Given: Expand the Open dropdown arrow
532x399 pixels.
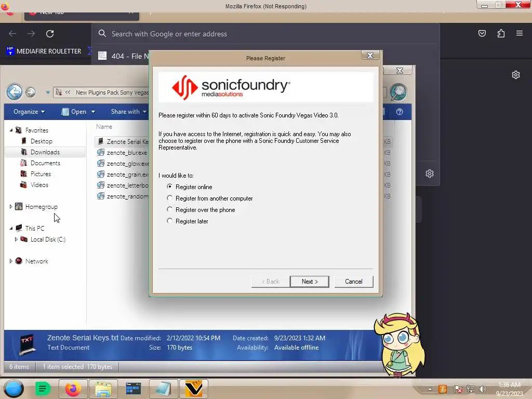Looking at the screenshot, I should pyautogui.click(x=93, y=112).
